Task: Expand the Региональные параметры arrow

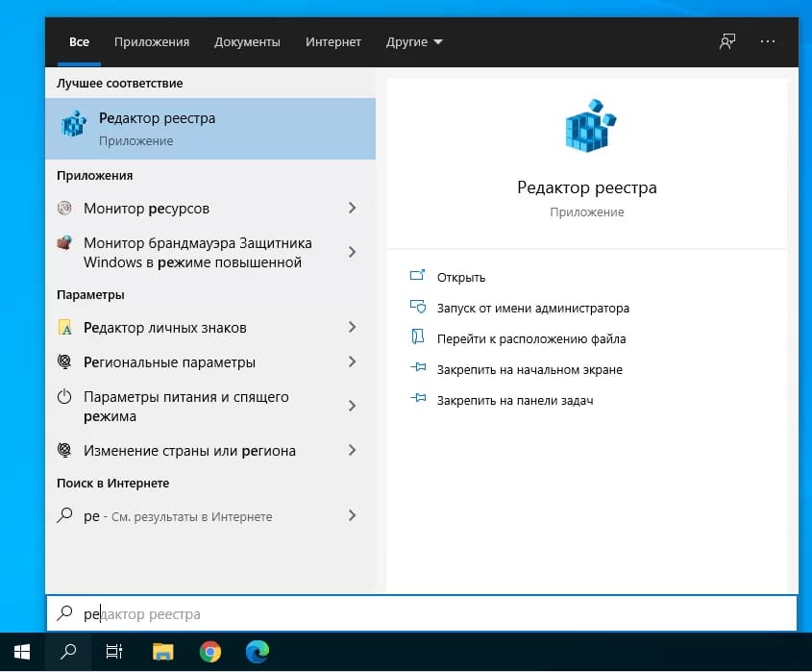Action: click(x=352, y=361)
